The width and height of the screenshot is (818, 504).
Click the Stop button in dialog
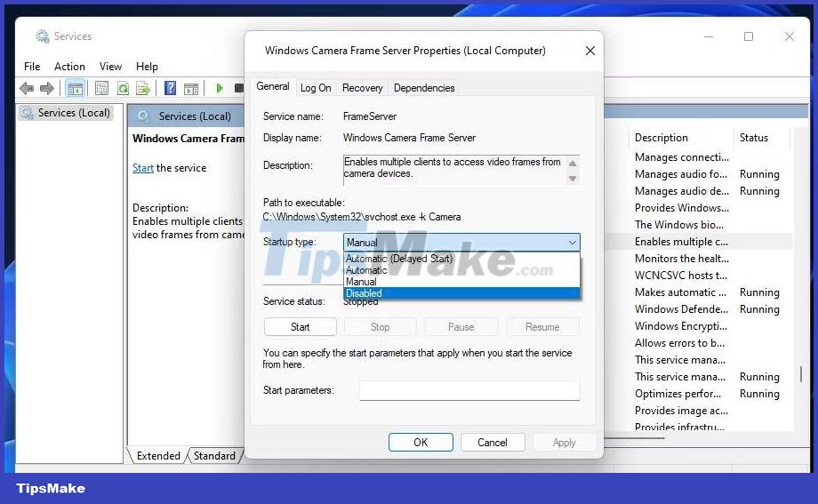click(380, 327)
